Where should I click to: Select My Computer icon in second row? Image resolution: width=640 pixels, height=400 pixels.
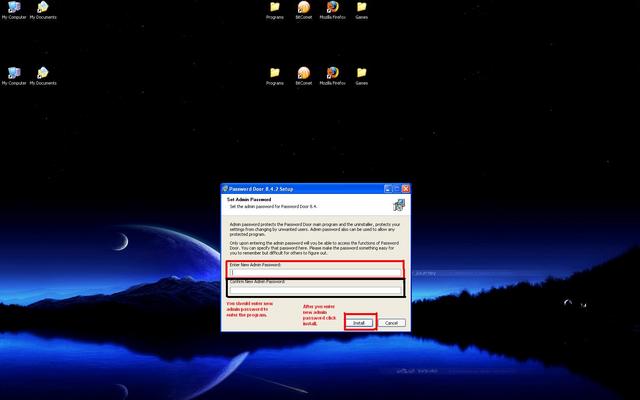tap(14, 73)
